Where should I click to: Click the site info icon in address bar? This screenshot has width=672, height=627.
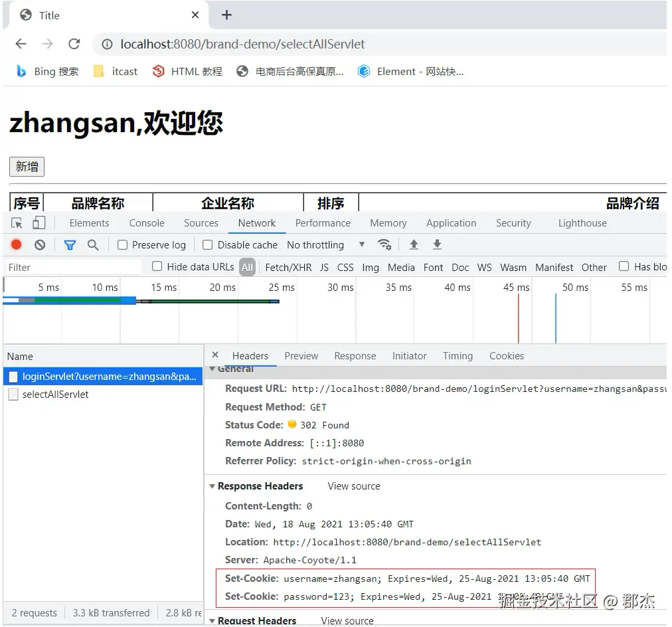(x=107, y=44)
